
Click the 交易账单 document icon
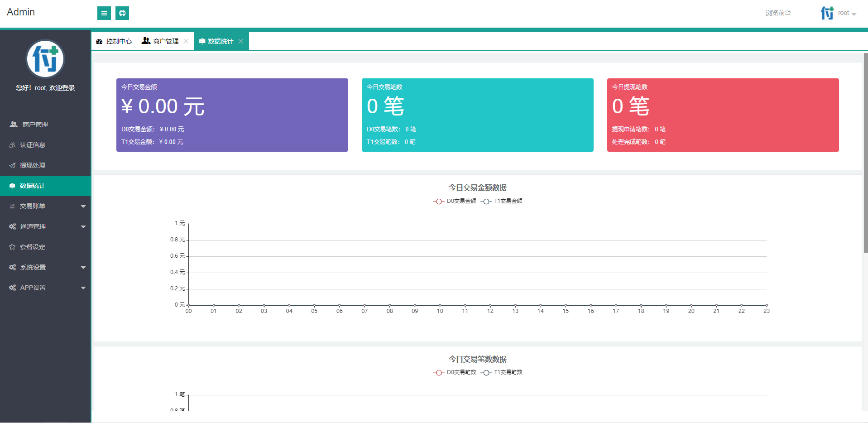pyautogui.click(x=12, y=206)
